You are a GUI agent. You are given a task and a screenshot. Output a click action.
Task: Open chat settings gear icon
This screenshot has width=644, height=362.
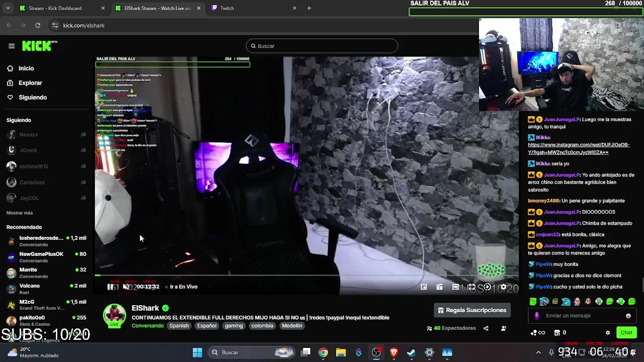(x=608, y=333)
